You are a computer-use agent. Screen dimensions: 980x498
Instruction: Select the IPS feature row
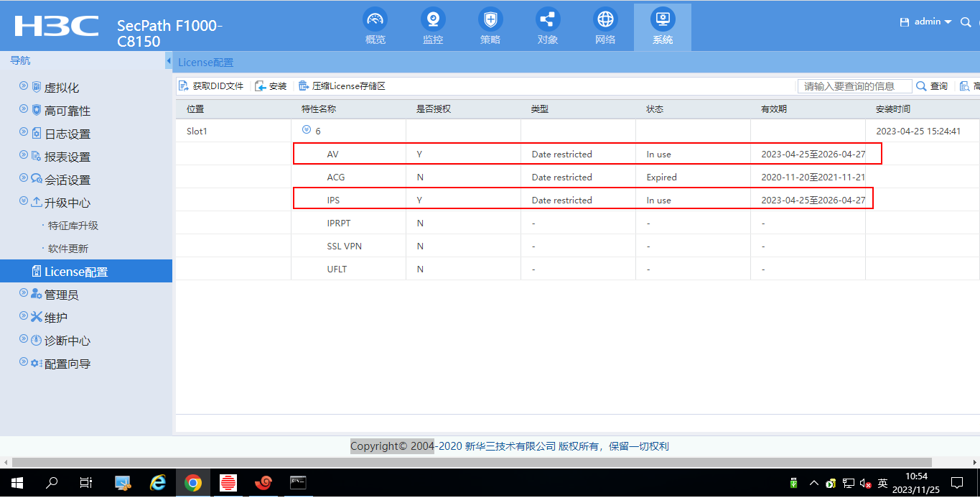pyautogui.click(x=578, y=200)
